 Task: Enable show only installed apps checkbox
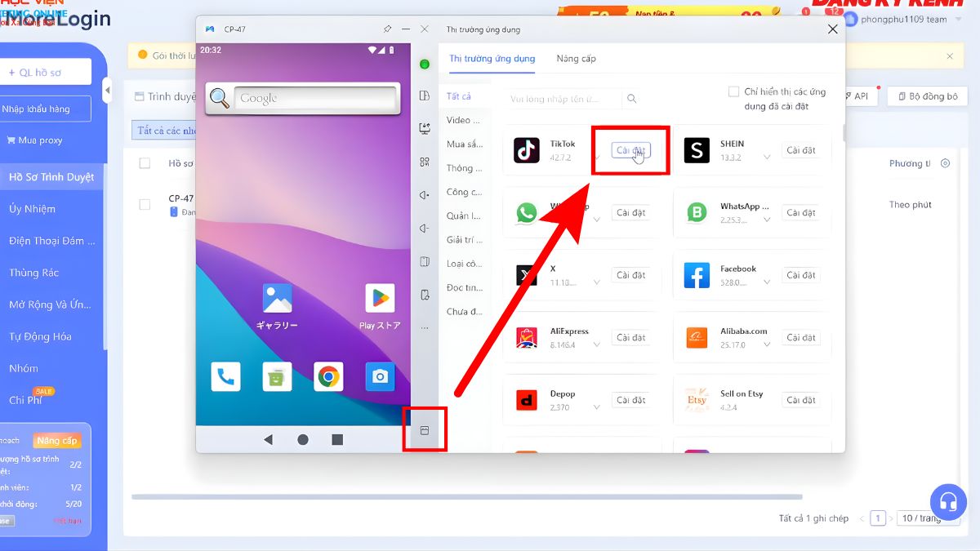pos(733,92)
